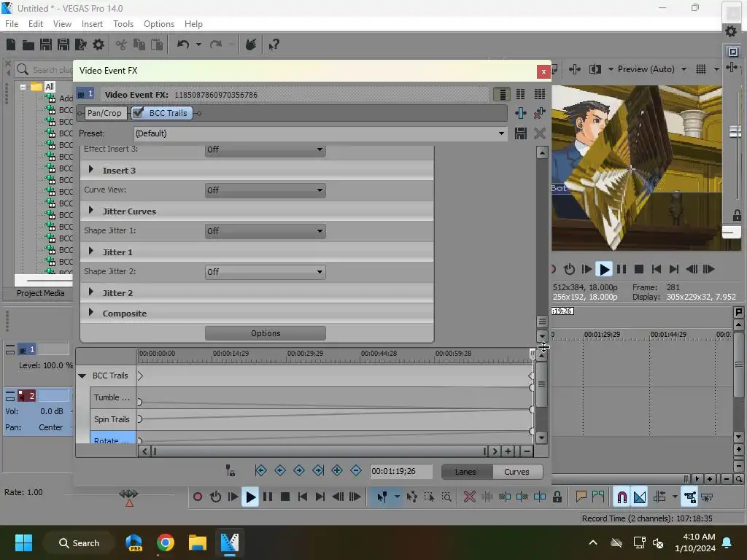The image size is (747, 560).
Task: Toggle Ignore Event Grouping button
Action: (707, 497)
